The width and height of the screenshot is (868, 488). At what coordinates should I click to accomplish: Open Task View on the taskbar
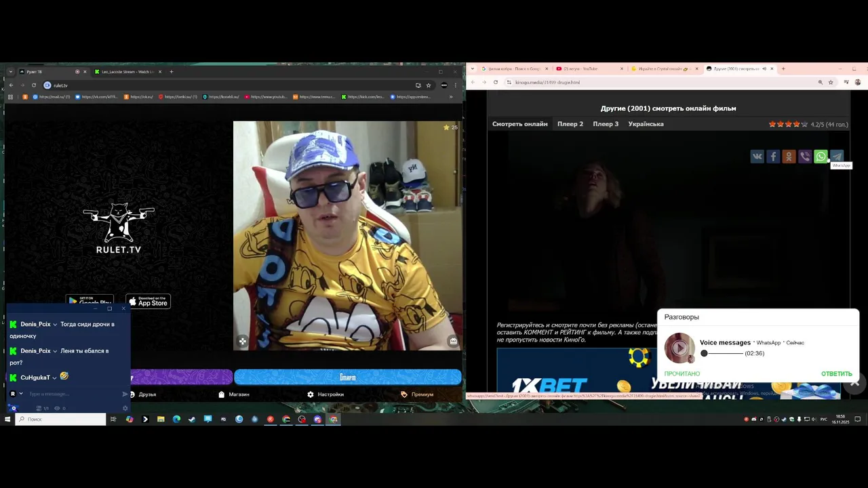click(x=113, y=420)
